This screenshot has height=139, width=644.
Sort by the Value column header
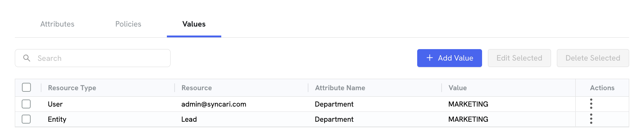click(x=458, y=88)
